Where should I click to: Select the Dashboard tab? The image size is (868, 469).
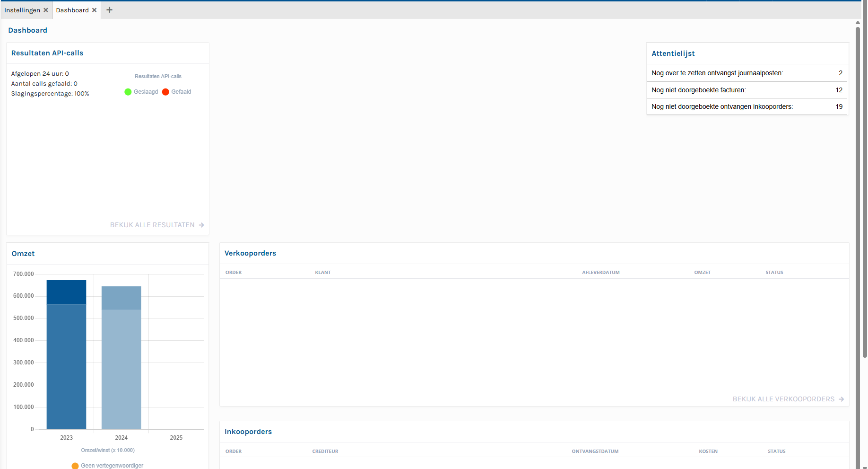coord(72,9)
